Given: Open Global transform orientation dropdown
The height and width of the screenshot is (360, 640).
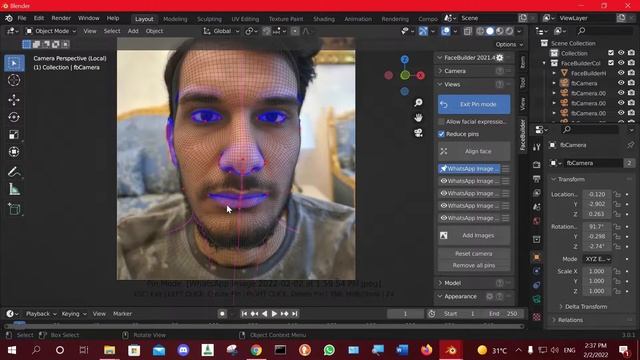Looking at the screenshot, I should coord(221,31).
